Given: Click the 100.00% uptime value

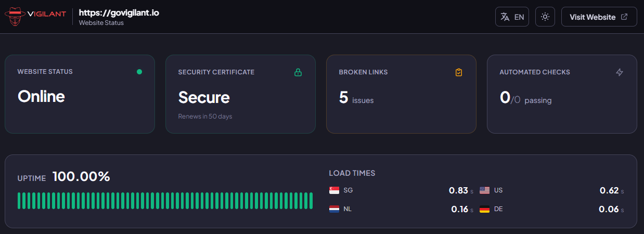Looking at the screenshot, I should pos(81,177).
